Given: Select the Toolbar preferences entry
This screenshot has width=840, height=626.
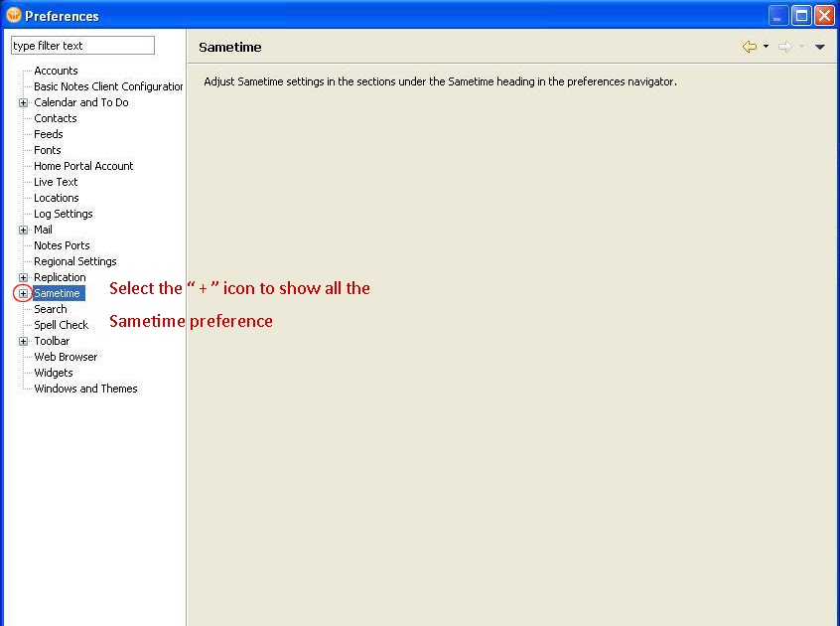Looking at the screenshot, I should click(52, 341).
